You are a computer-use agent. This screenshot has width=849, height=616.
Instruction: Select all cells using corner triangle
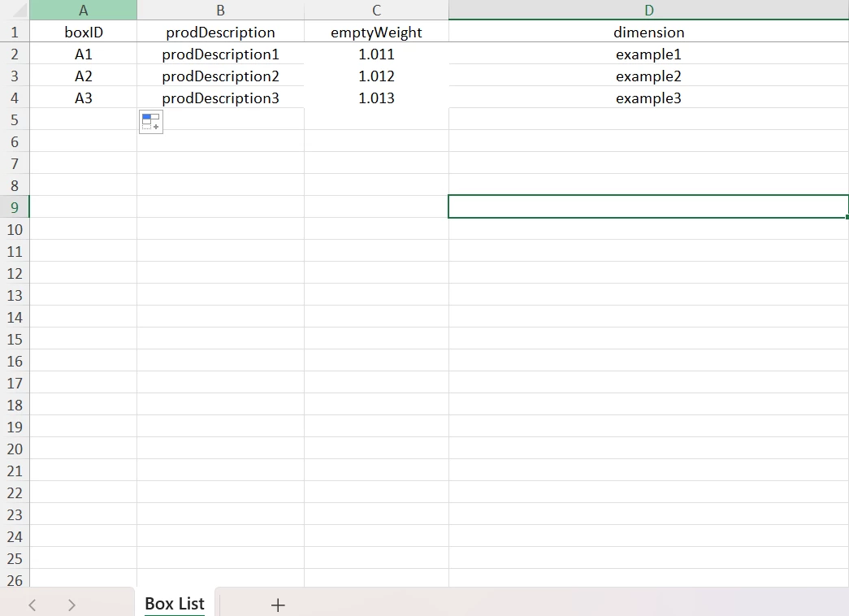pyautogui.click(x=15, y=10)
